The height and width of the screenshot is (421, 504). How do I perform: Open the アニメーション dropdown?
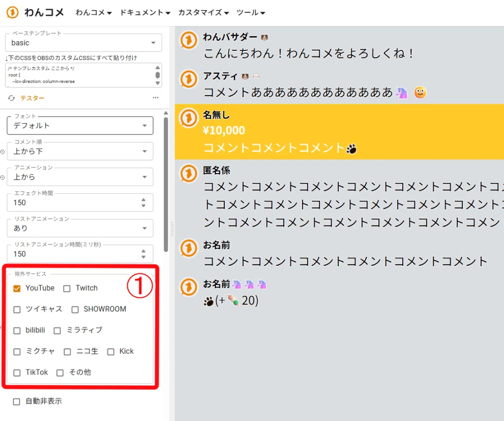coord(80,177)
